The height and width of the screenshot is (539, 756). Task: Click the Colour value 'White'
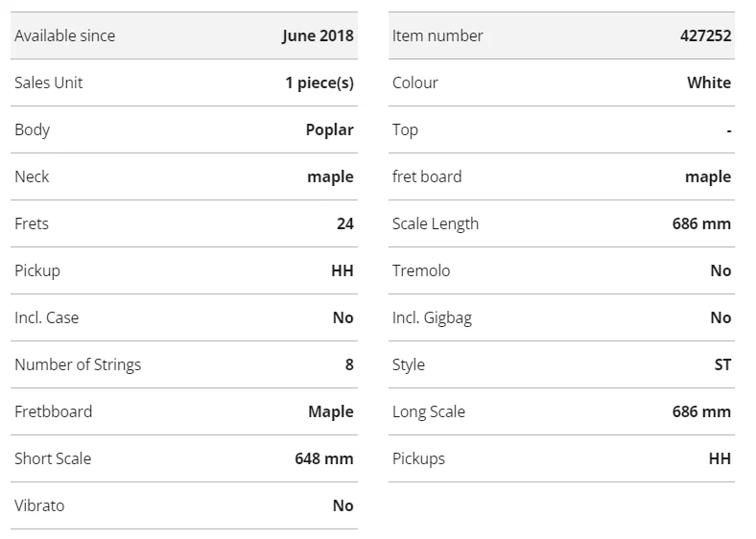(x=709, y=82)
